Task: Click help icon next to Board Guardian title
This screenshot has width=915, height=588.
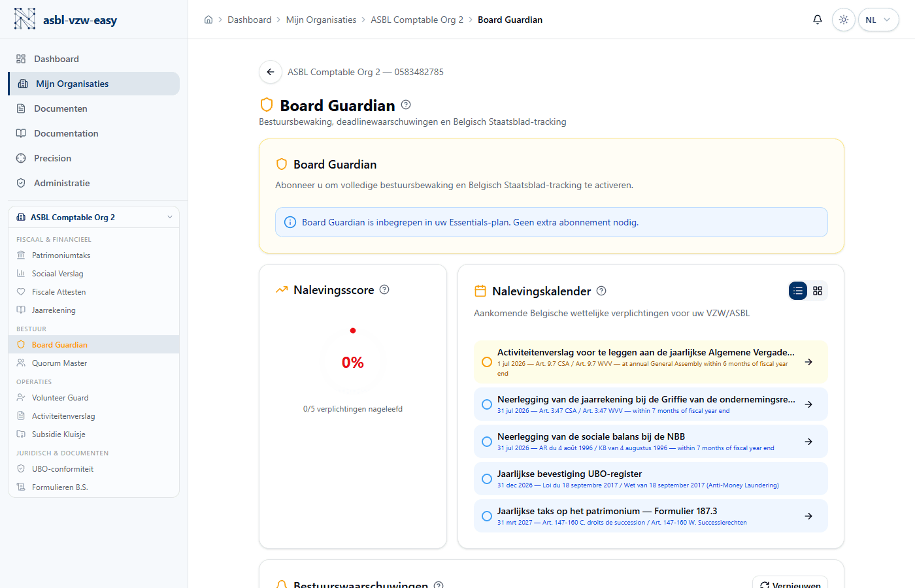Action: (x=406, y=105)
